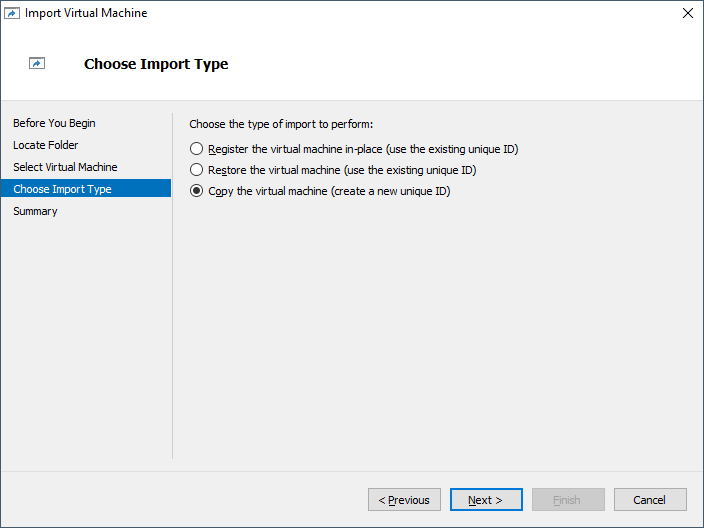Cancel the import wizard

tap(649, 500)
